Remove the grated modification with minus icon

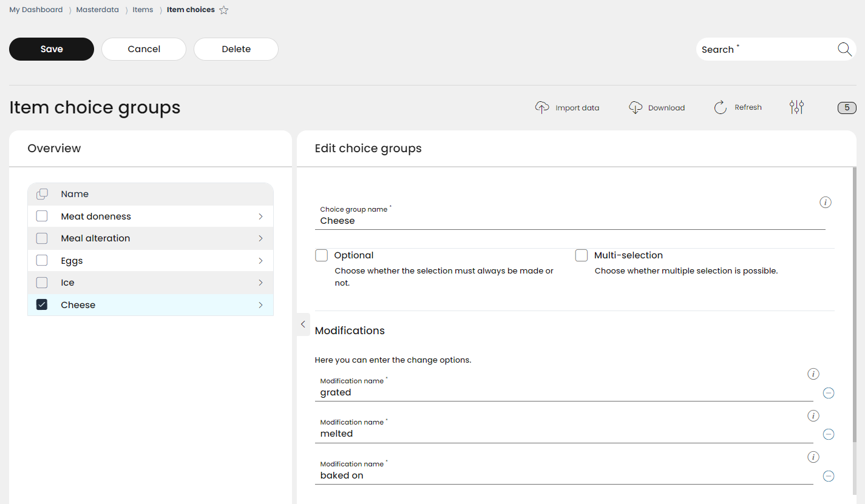tap(828, 393)
